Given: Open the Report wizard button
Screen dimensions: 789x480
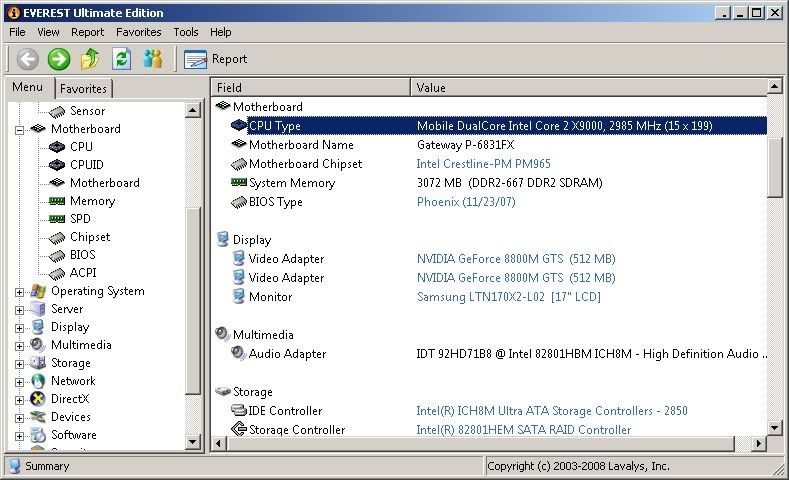Looking at the screenshot, I should point(215,59).
